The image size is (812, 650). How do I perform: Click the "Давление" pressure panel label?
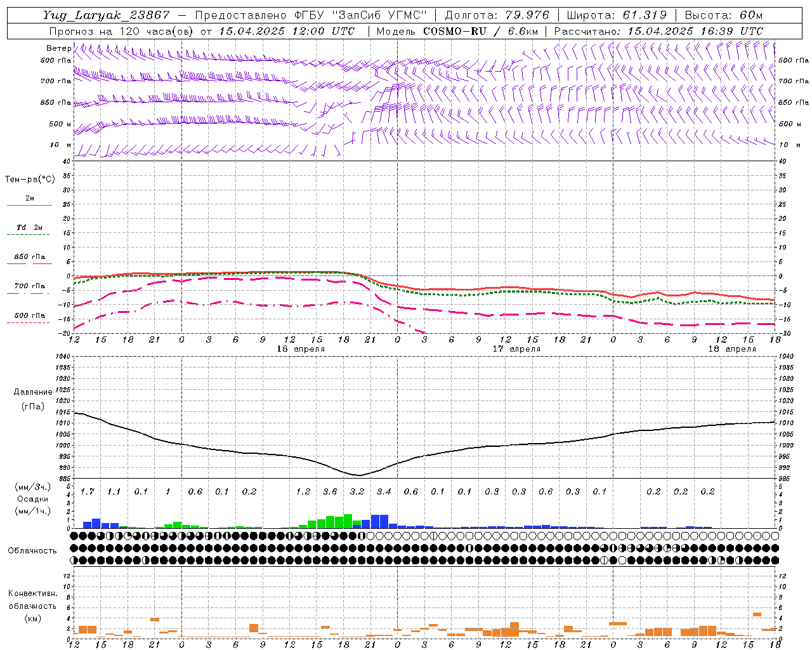click(33, 392)
